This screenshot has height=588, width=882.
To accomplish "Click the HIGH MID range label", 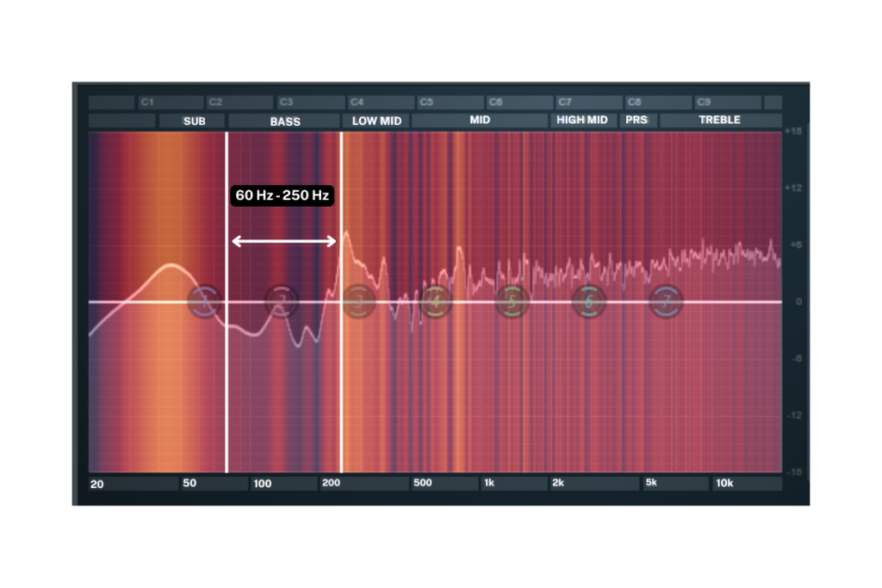I will [582, 121].
